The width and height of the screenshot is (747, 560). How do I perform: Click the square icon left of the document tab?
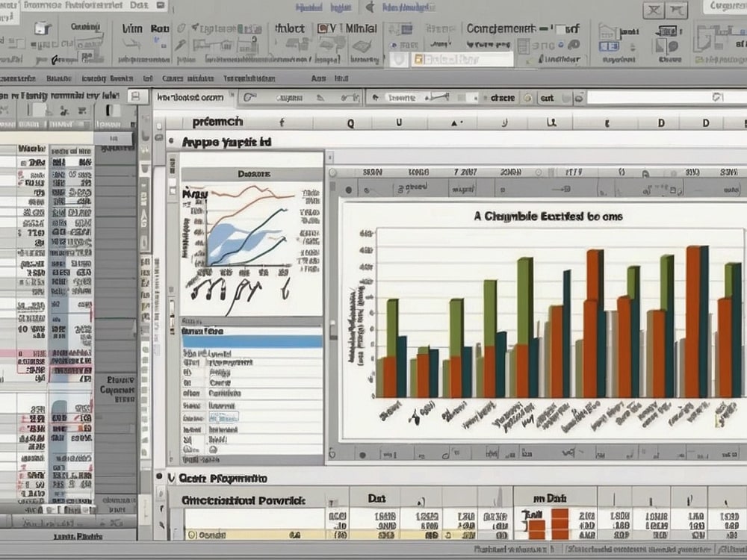click(x=136, y=96)
